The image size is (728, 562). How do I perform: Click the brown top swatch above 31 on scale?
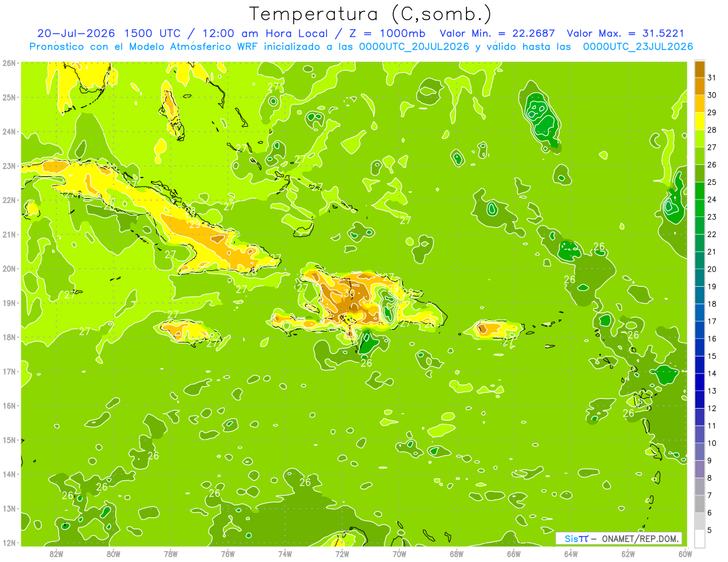coord(699,69)
